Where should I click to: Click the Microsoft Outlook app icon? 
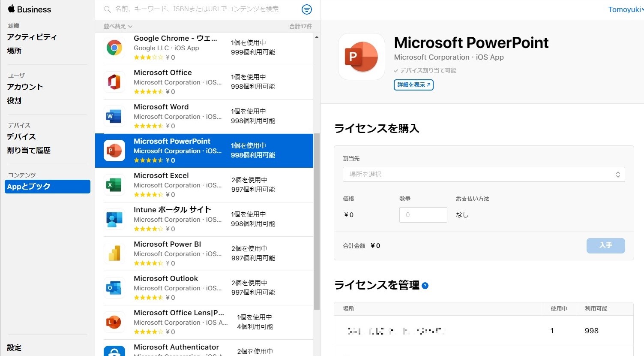tap(114, 288)
